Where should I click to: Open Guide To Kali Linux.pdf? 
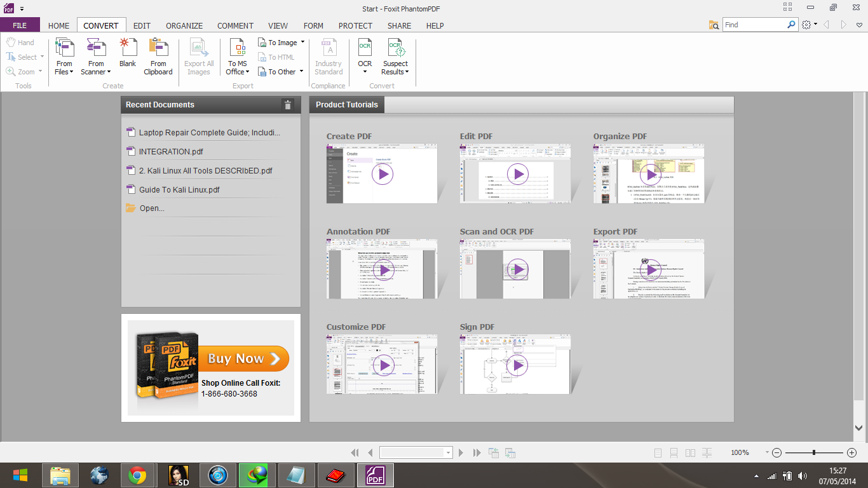[179, 189]
